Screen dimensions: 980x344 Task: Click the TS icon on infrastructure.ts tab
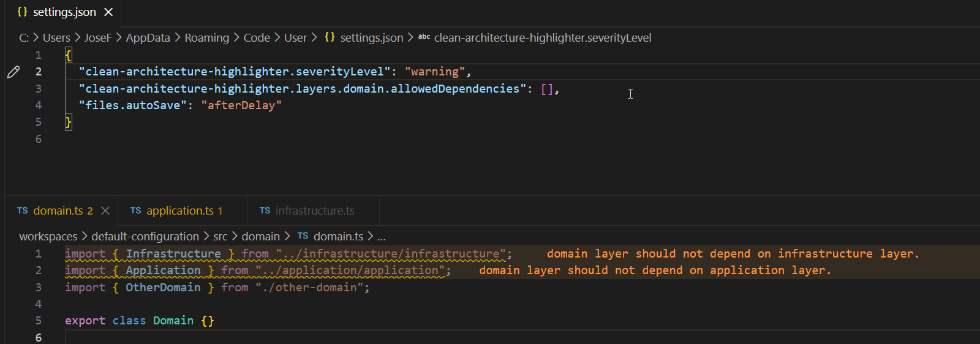click(265, 211)
